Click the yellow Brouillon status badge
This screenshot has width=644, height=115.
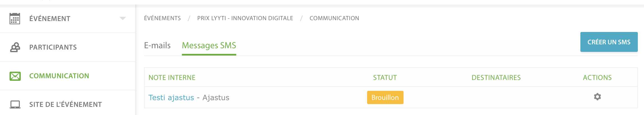tap(385, 97)
